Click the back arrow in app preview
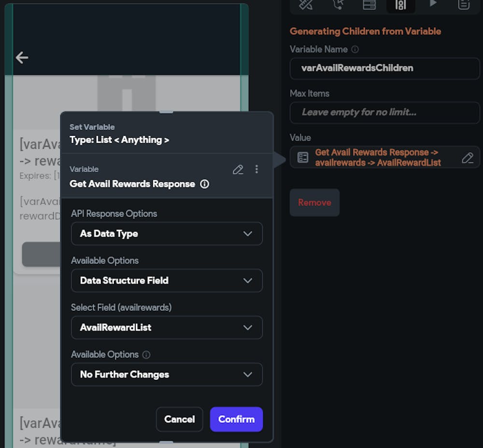Viewport: 483px width, 448px height. tap(22, 58)
